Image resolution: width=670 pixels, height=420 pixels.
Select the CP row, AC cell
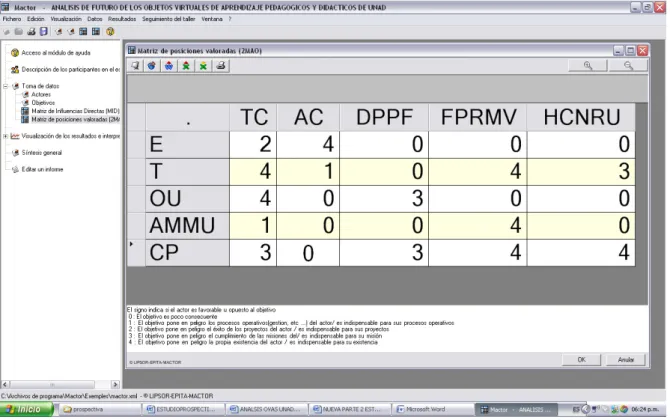tap(308, 253)
